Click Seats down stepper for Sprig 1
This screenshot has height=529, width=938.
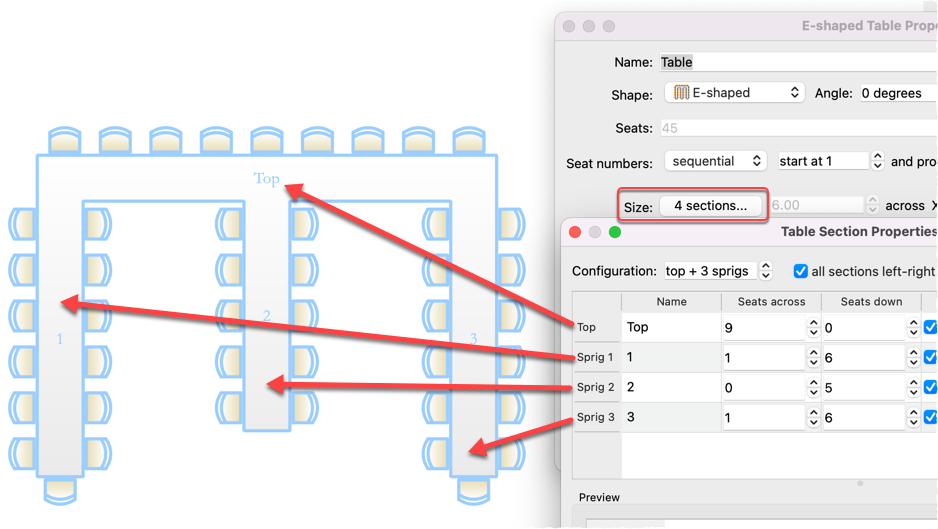point(913,357)
